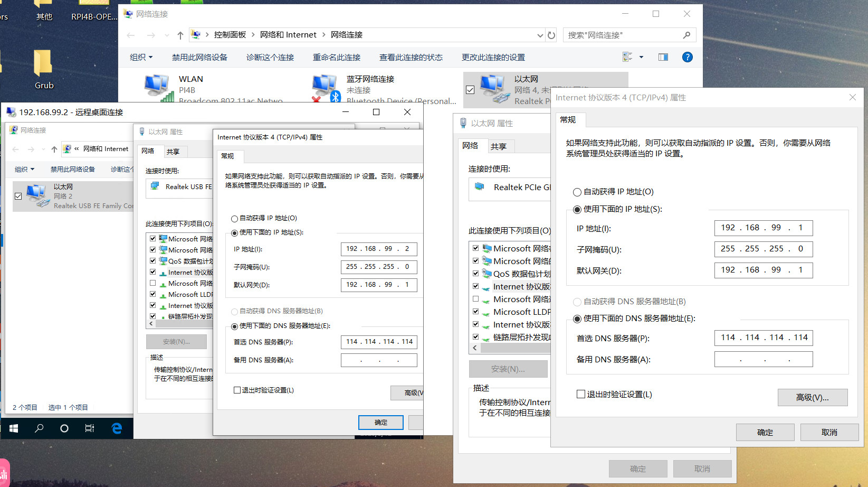Click 诊断这个连接 in main toolbar
The width and height of the screenshot is (868, 487).
[x=270, y=57]
